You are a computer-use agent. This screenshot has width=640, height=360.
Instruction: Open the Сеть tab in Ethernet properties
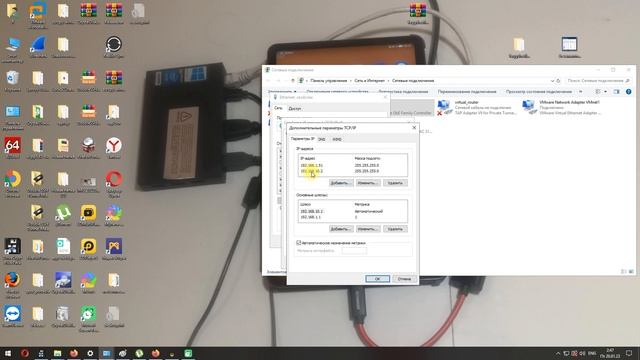coord(278,108)
